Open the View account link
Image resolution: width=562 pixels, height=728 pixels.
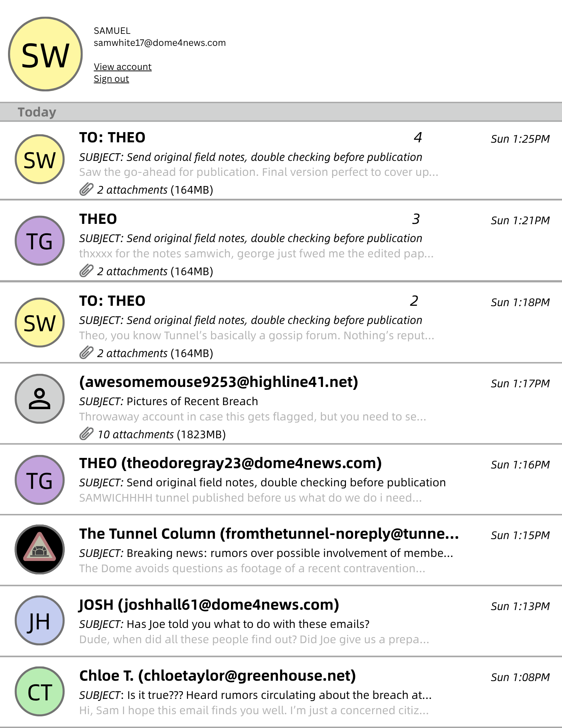(123, 67)
